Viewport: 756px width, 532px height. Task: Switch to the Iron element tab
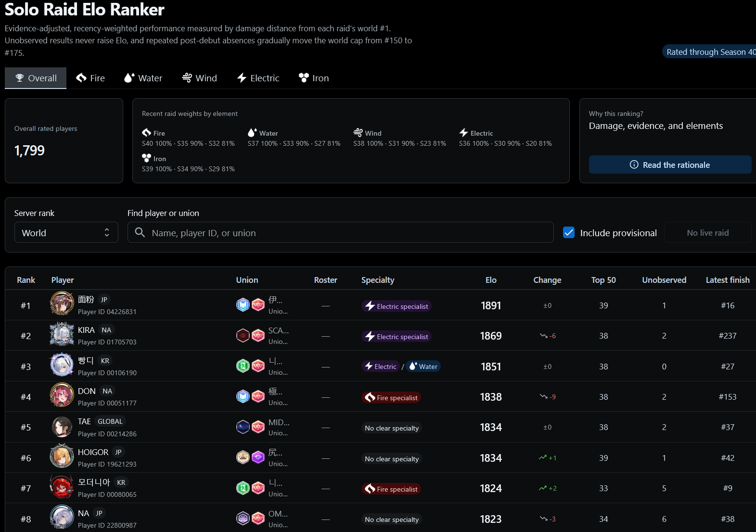tap(313, 78)
